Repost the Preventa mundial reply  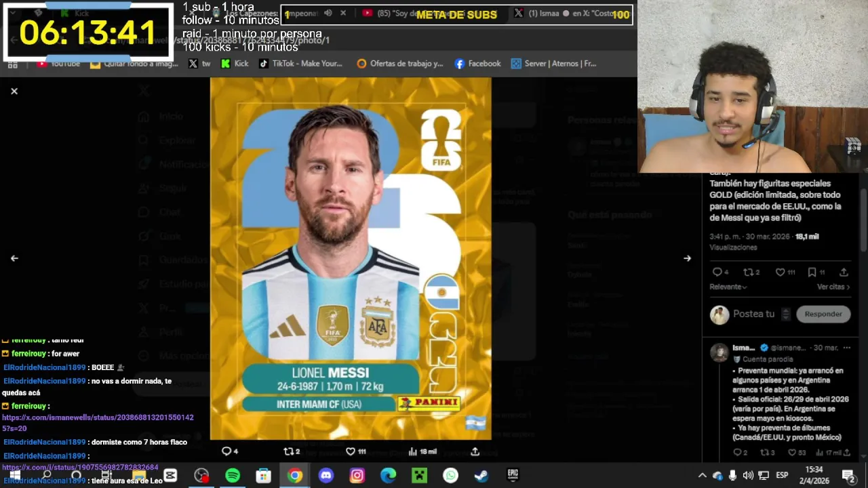pos(764,453)
